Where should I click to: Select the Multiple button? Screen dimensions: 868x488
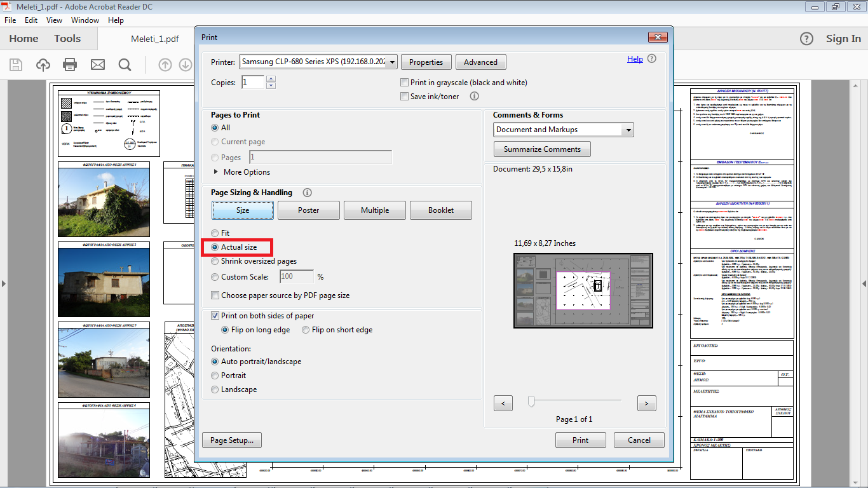[x=375, y=210]
